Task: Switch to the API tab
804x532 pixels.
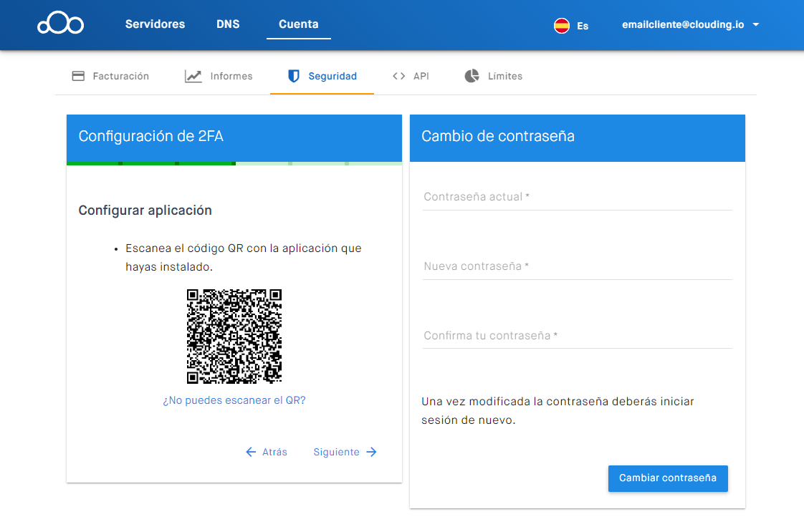Action: pyautogui.click(x=411, y=77)
